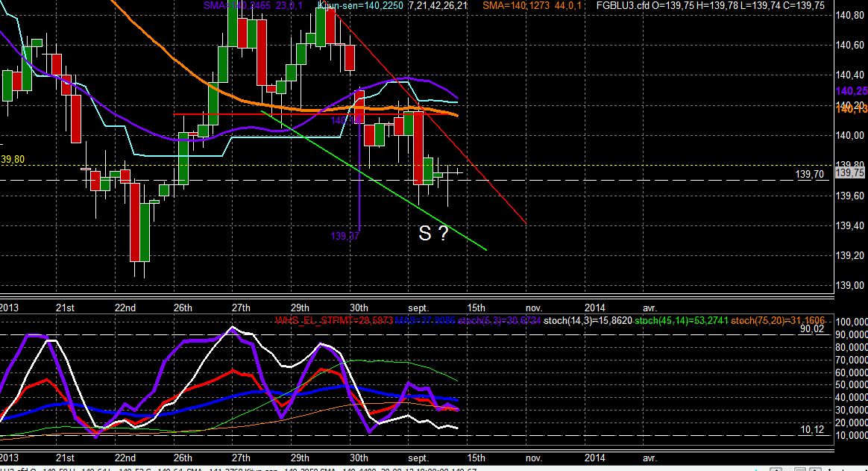Click the 139,70 dashed level label
The width and height of the screenshot is (868, 471).
point(809,175)
